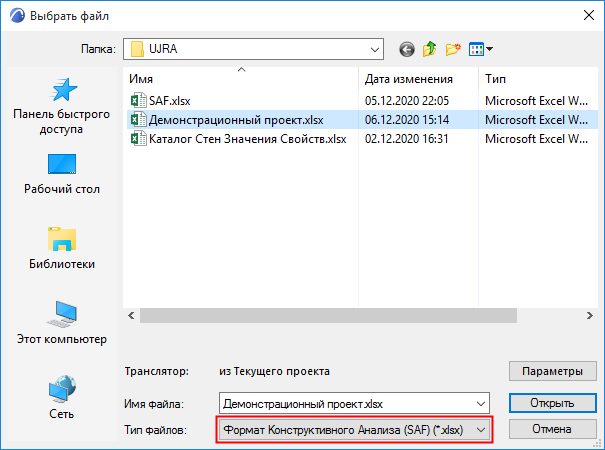Create a new folder

point(453,48)
